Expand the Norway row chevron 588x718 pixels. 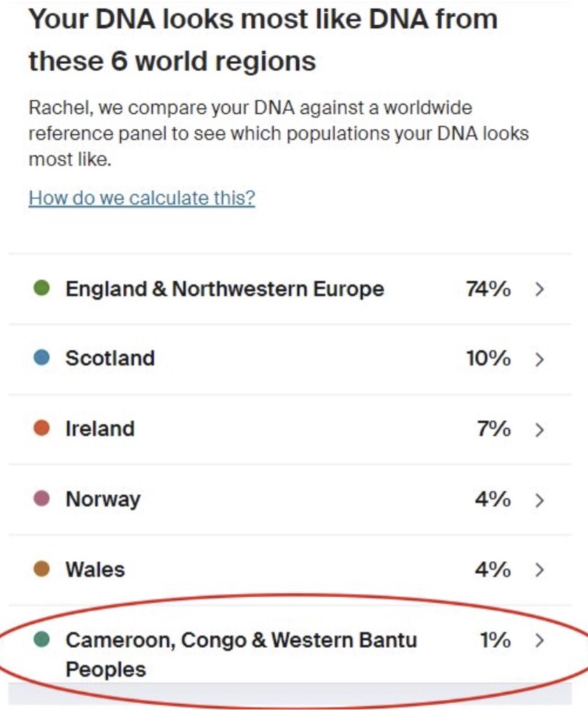[x=539, y=500]
